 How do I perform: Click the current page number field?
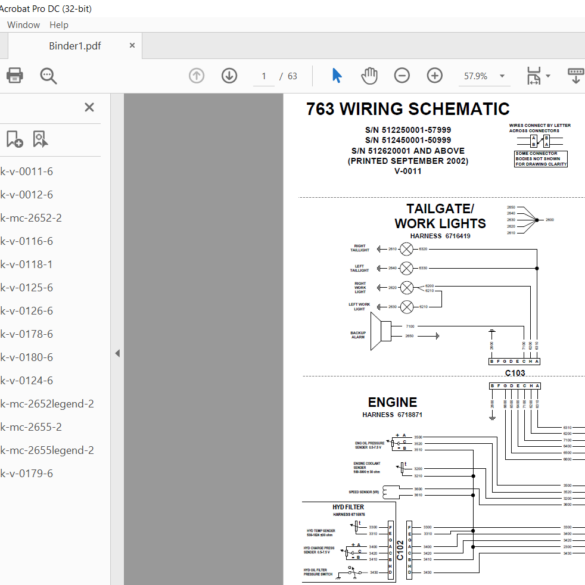[x=264, y=76]
